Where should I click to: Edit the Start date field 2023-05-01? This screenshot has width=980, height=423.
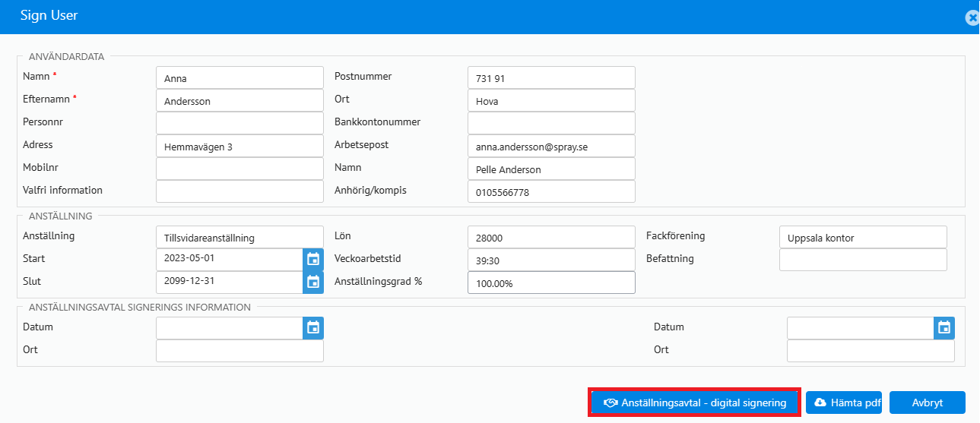pos(230,260)
